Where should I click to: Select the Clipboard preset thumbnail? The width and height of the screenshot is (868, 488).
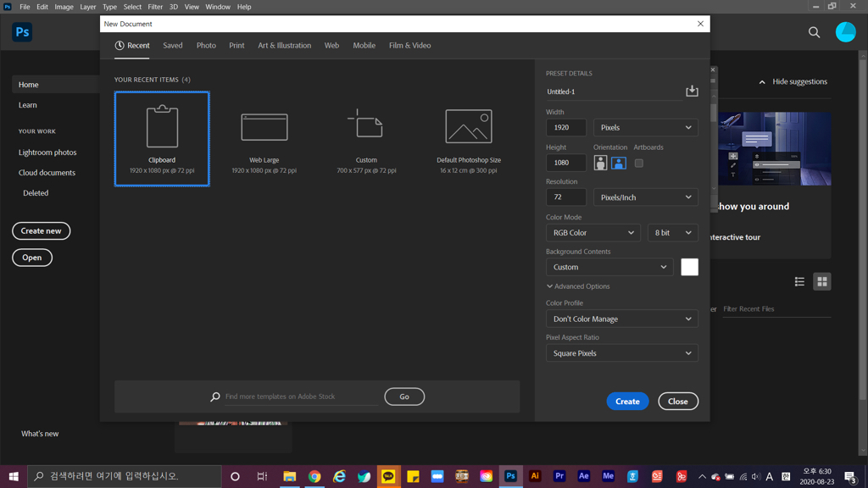162,139
